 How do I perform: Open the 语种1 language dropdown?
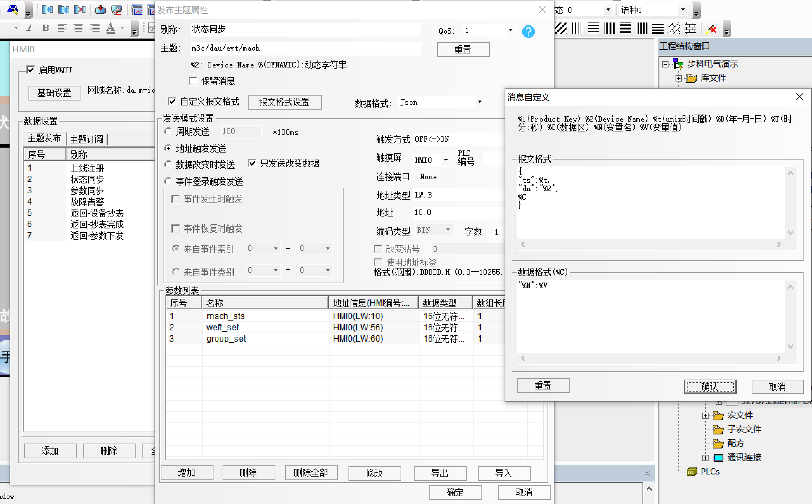(x=683, y=10)
